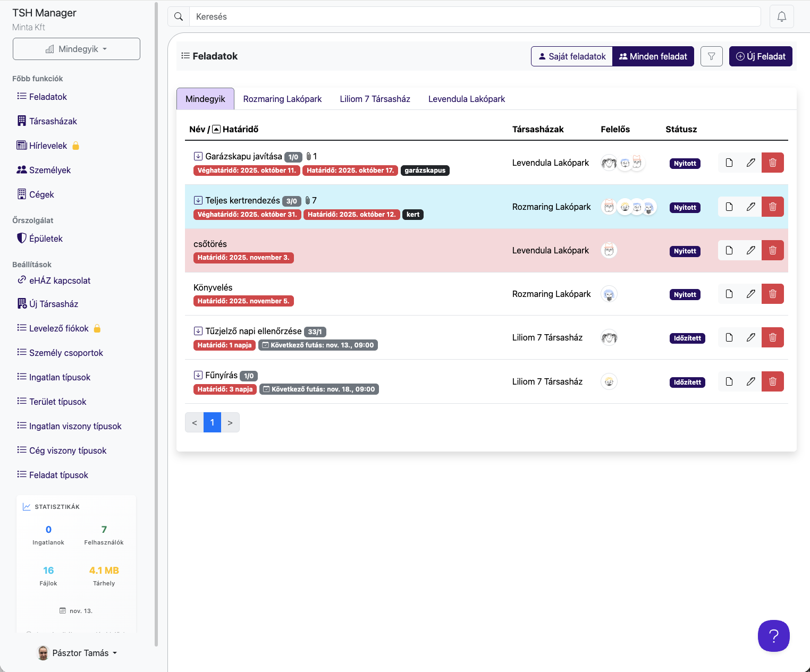Screen dimensions: 810x672
Task: Select the Rozmaring Lakópark tab
Action: 282,99
